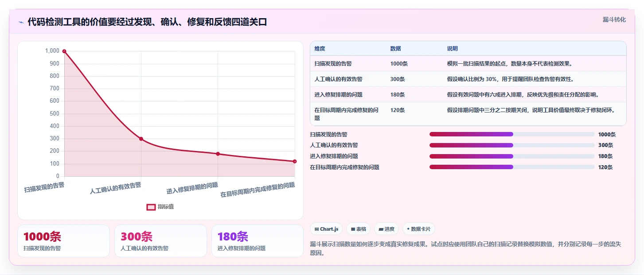The height and width of the screenshot is (275, 644).
Task: Click the y-axis label 1,000
Action: click(52, 51)
